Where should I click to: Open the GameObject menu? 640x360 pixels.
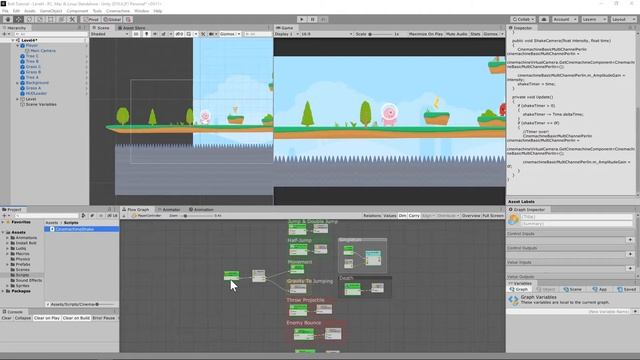pyautogui.click(x=51, y=11)
